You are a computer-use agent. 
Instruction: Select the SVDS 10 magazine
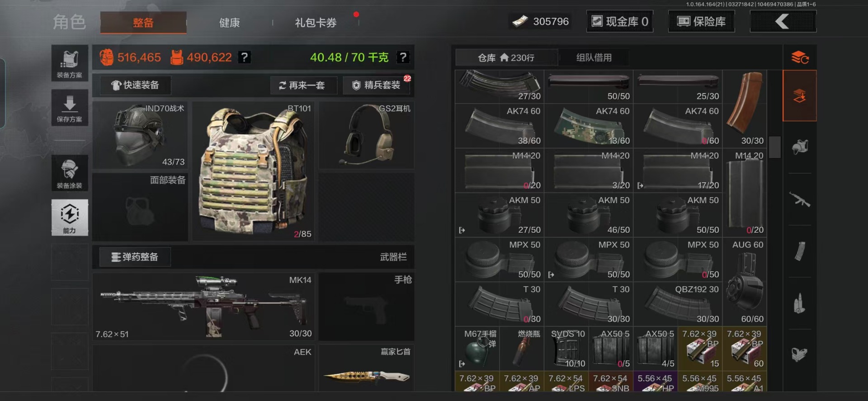566,349
